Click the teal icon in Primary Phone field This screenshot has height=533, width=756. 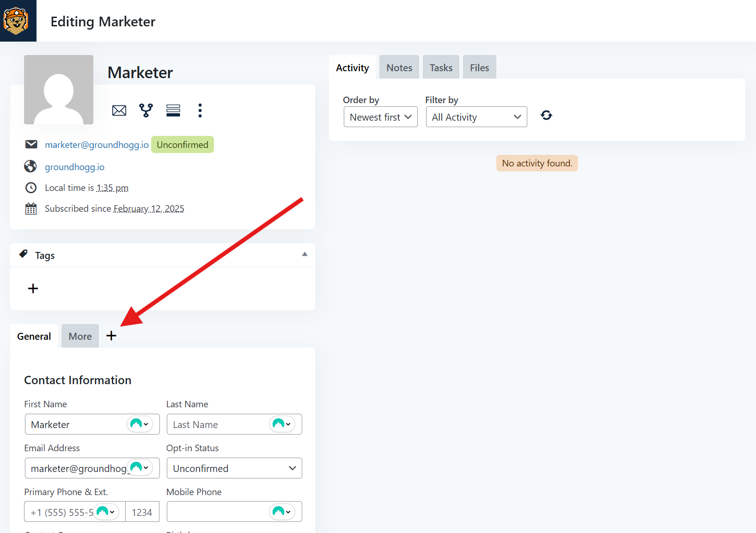(106, 512)
